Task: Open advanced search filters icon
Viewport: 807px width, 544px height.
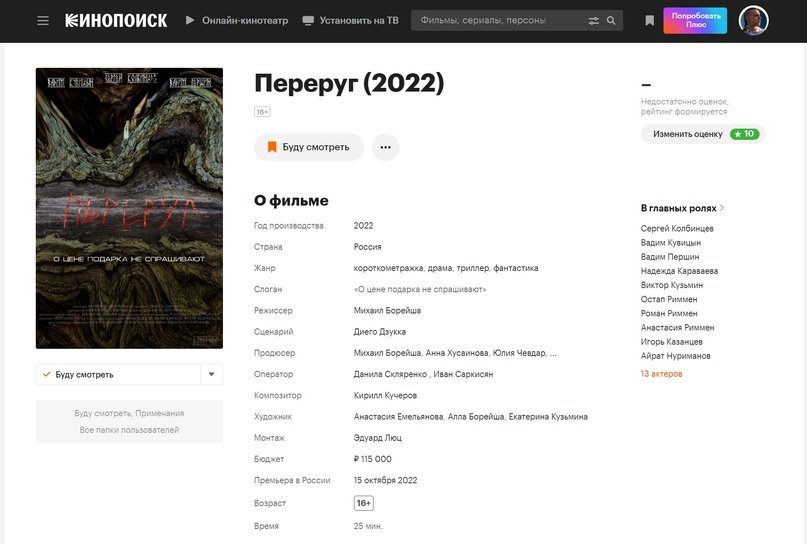Action: click(593, 21)
